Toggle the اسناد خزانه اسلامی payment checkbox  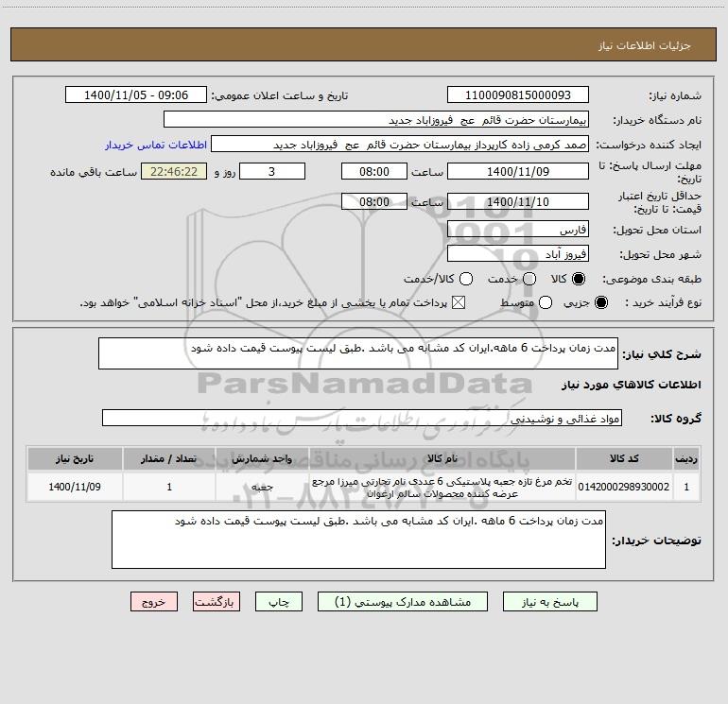pos(459,303)
